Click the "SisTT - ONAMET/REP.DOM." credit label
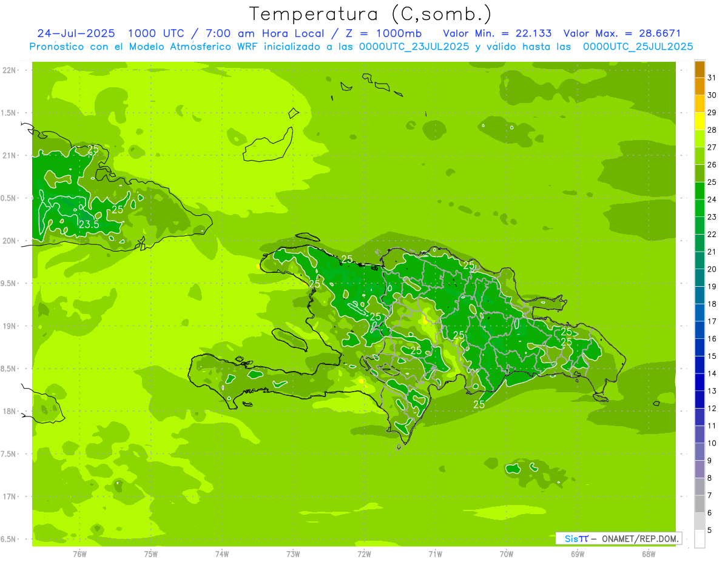728x562 pixels. pyautogui.click(x=619, y=538)
